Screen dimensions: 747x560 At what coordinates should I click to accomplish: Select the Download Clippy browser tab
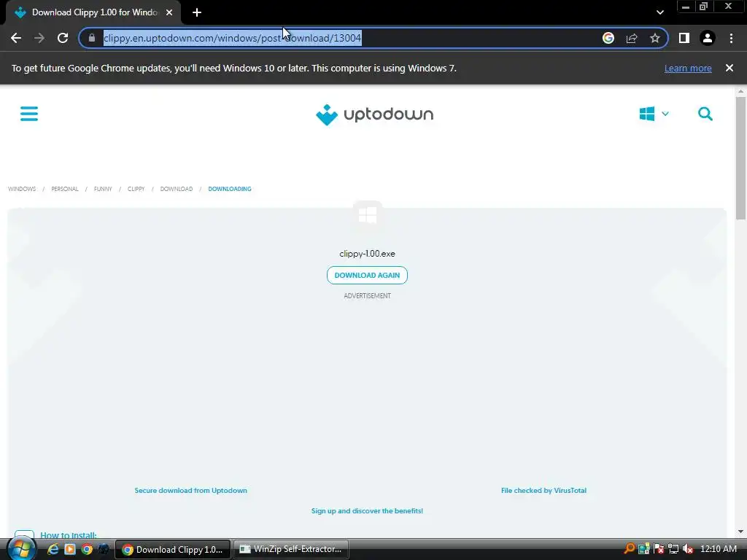93,12
